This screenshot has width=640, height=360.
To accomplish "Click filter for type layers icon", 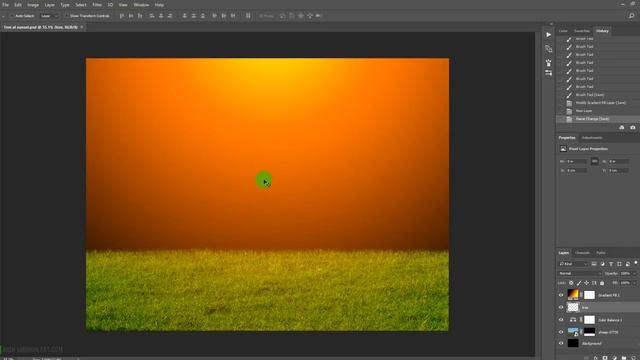I will click(x=611, y=264).
